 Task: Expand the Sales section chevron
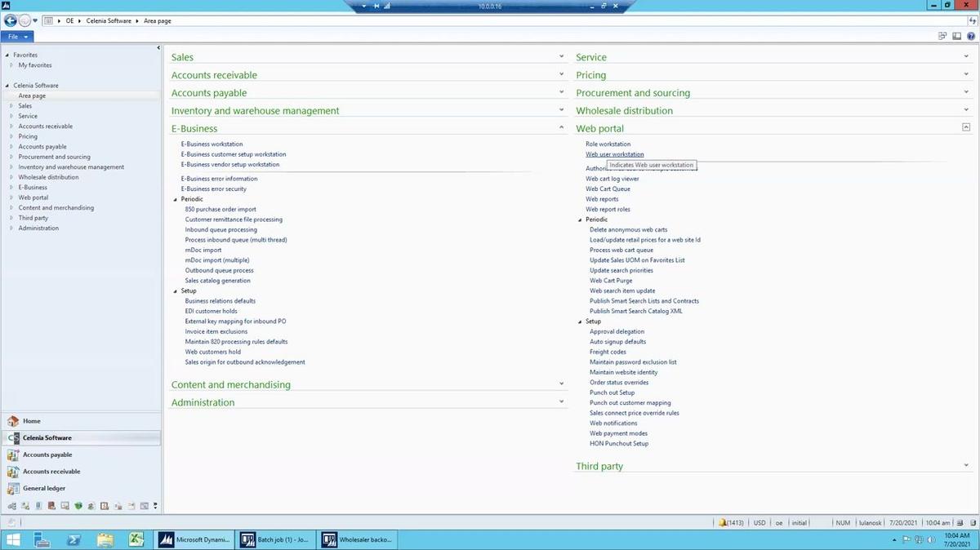click(561, 56)
